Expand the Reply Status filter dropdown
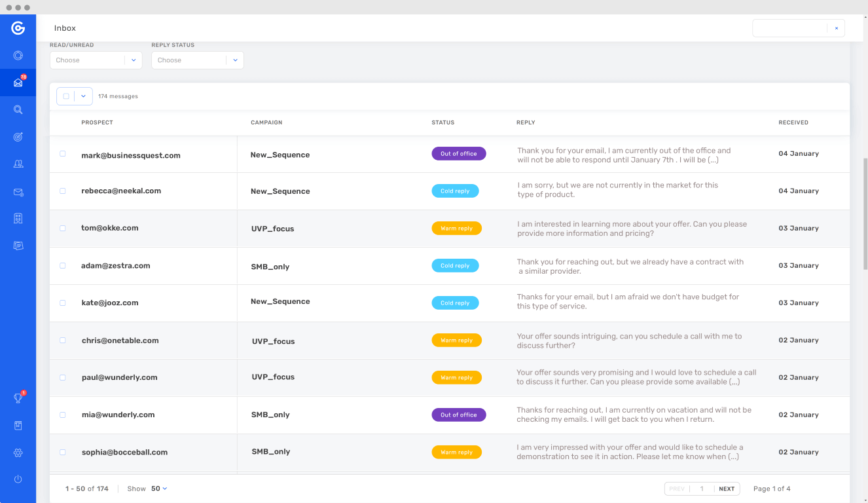 point(197,60)
